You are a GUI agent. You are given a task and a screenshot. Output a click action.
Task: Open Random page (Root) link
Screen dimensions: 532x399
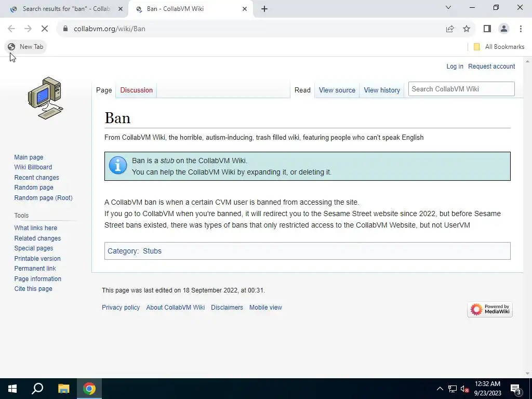coord(43,197)
